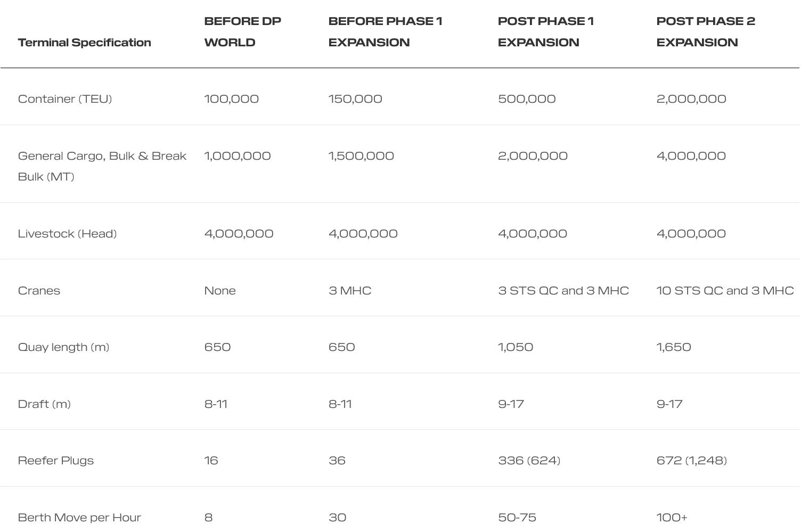Select the 2,000,000 container TEU value
Image resolution: width=809 pixels, height=532 pixels.
click(x=691, y=99)
